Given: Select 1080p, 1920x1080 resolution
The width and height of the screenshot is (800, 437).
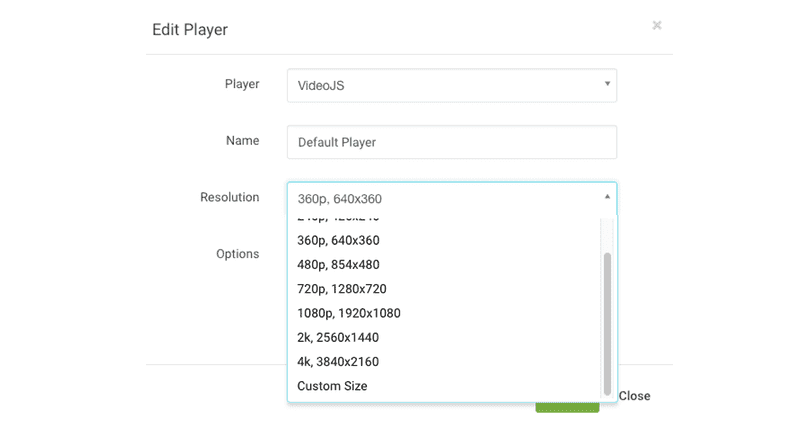Looking at the screenshot, I should [x=349, y=313].
